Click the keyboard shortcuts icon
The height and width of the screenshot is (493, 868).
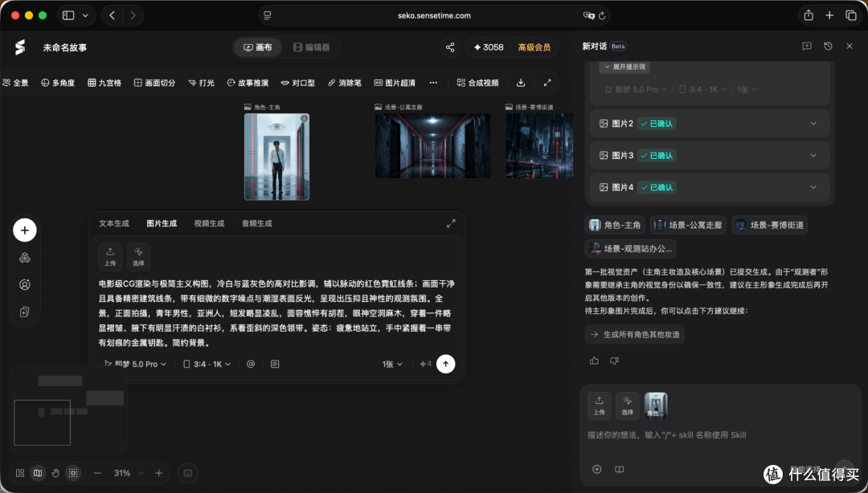(x=187, y=473)
